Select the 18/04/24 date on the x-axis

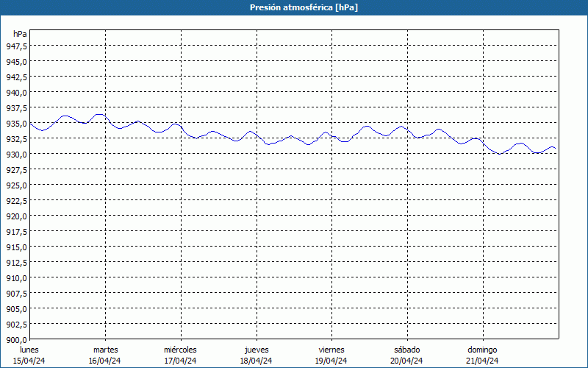(x=256, y=361)
